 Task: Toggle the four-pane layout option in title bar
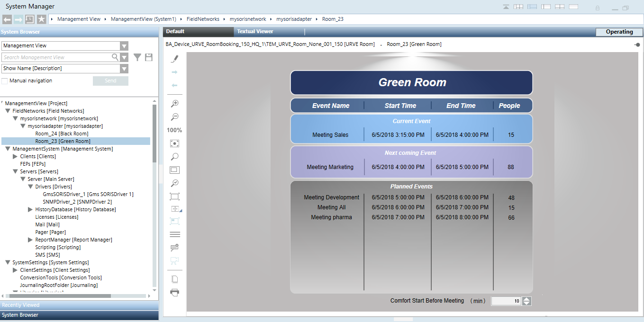(518, 6)
